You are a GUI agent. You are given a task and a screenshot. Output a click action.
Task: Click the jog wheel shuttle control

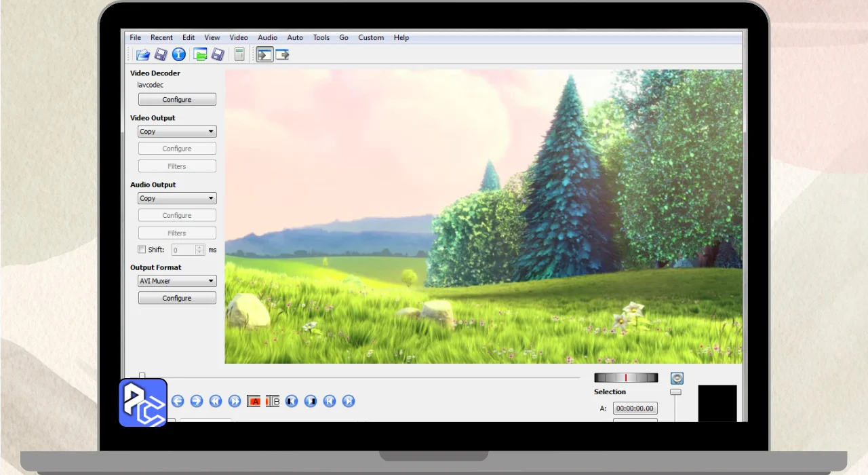(x=626, y=377)
